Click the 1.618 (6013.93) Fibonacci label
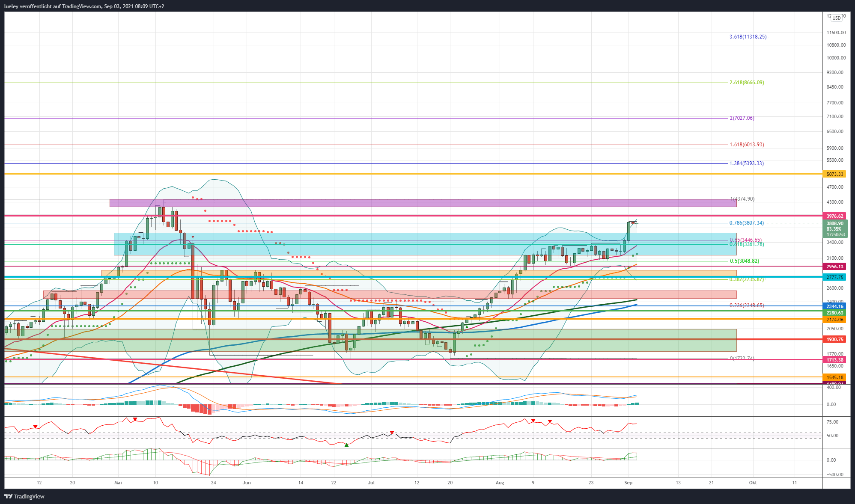This screenshot has height=504, width=855. click(746, 145)
